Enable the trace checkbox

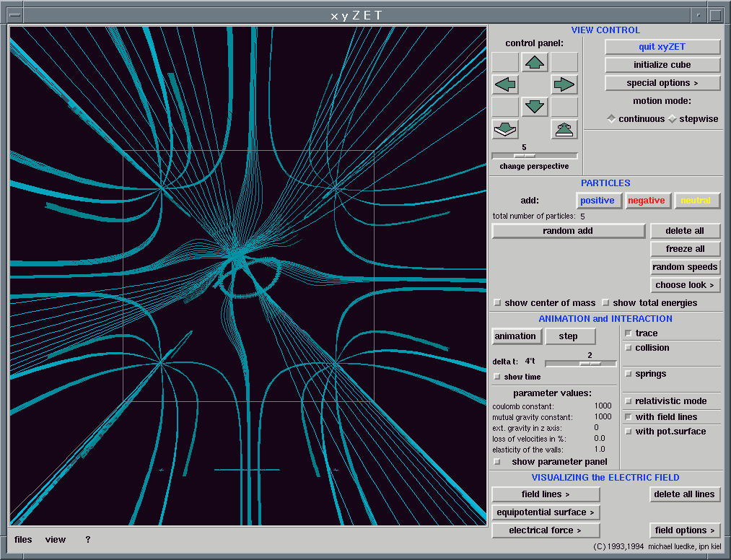[x=629, y=333]
